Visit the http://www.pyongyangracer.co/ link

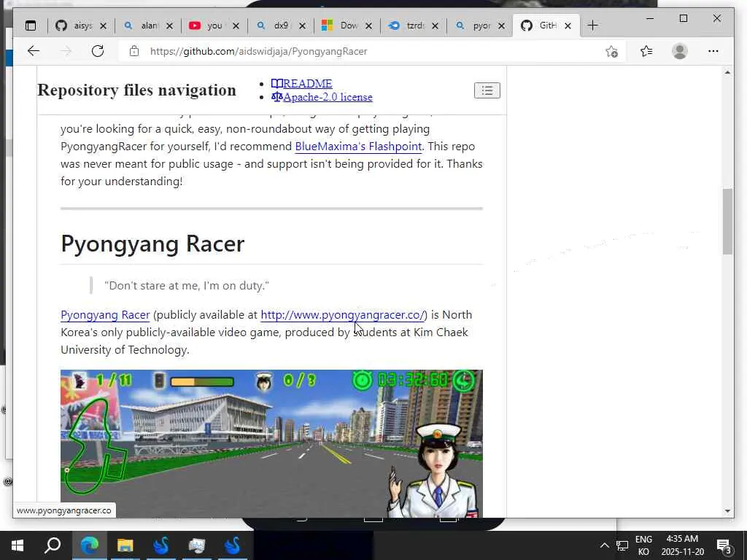(x=342, y=315)
